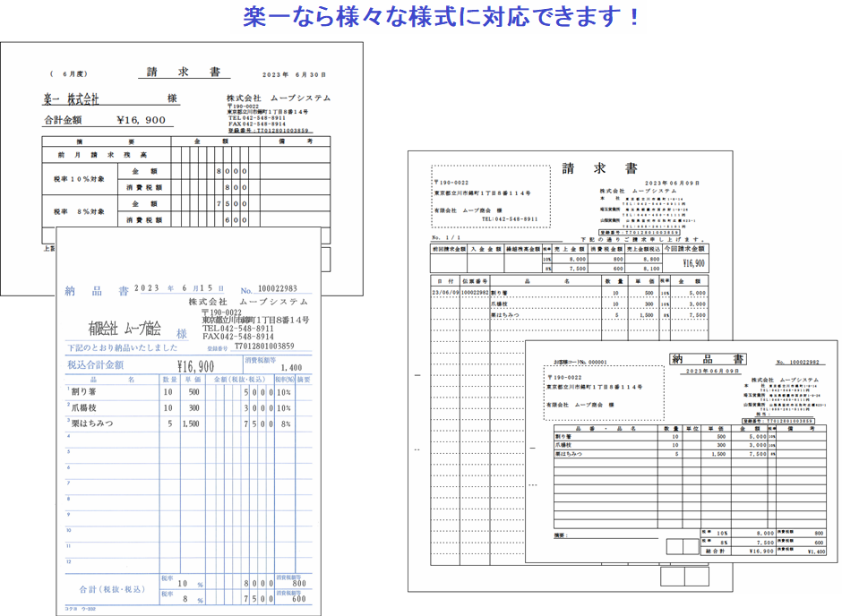Click No. 1 / 1 on the right invoice
842x616 pixels.
point(446,237)
